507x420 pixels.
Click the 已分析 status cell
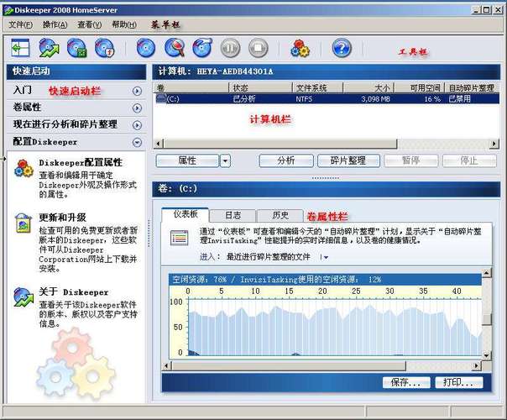pyautogui.click(x=244, y=98)
